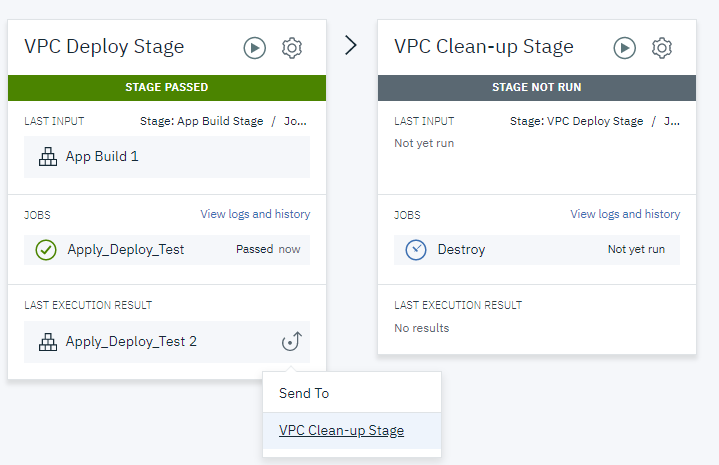Open View logs and history for Clean-up Stage

[625, 214]
